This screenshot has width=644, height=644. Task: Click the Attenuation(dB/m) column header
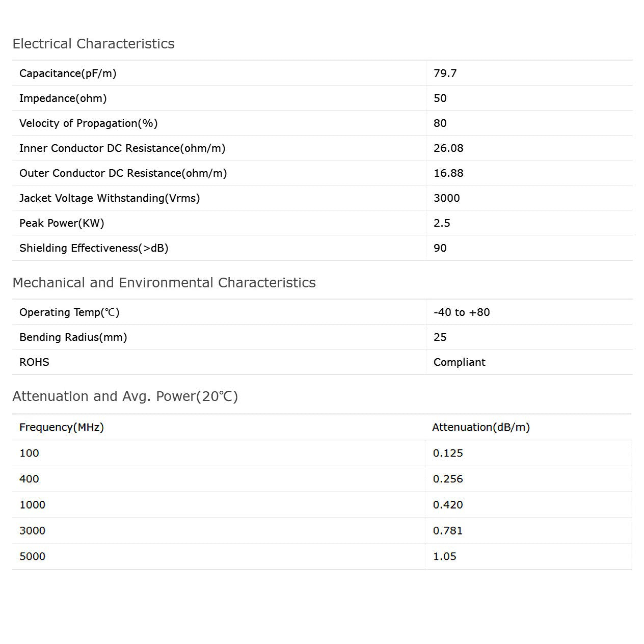click(x=480, y=427)
